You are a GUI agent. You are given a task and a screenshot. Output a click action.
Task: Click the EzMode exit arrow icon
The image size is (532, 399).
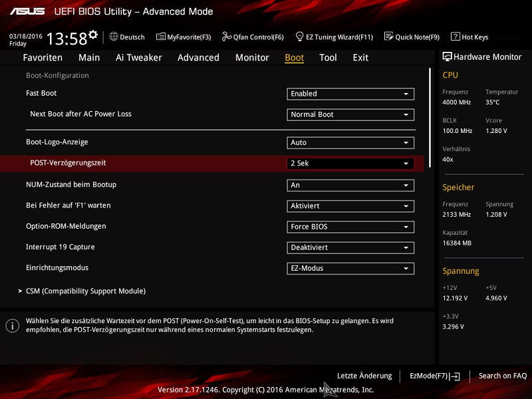point(455,376)
